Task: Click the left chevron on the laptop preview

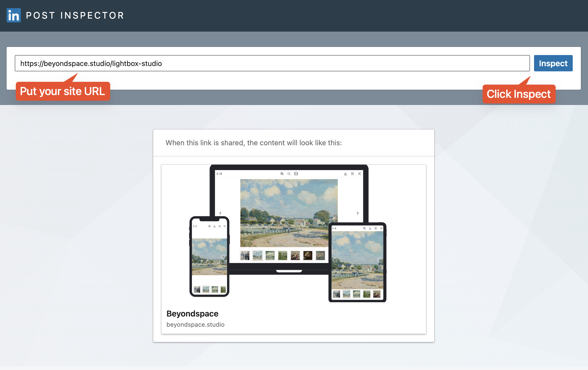Action: click(220, 213)
